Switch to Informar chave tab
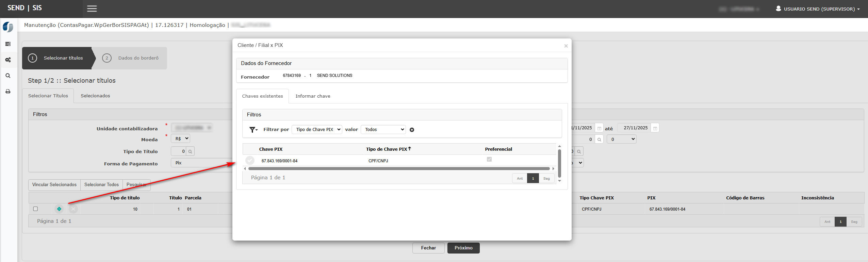 [313, 96]
